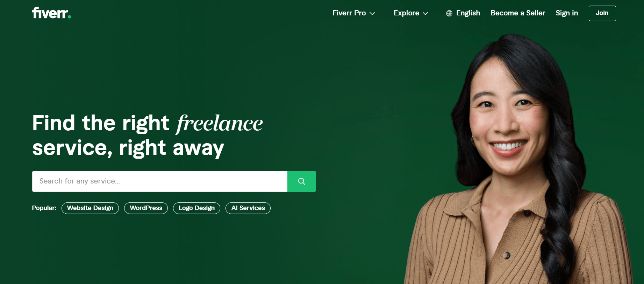Click the Sign in link

567,13
